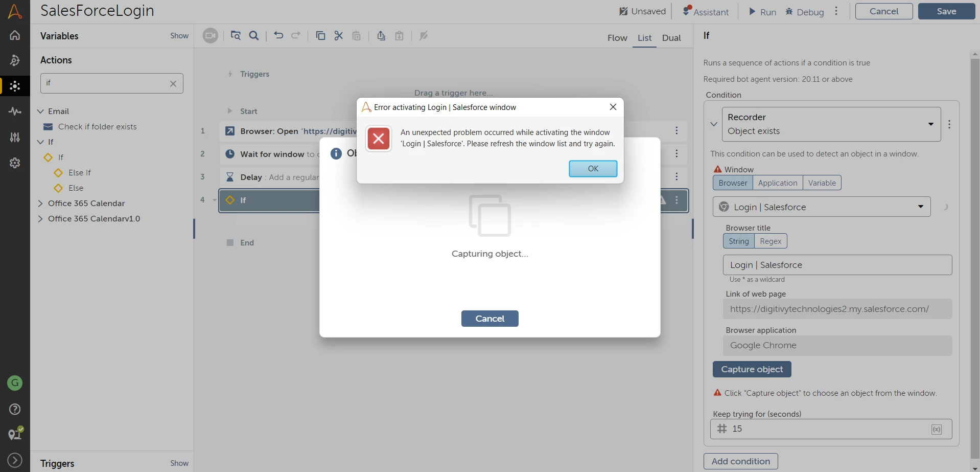The height and width of the screenshot is (472, 980).
Task: Open the Activity pulse sidebar icon
Action: (x=15, y=111)
